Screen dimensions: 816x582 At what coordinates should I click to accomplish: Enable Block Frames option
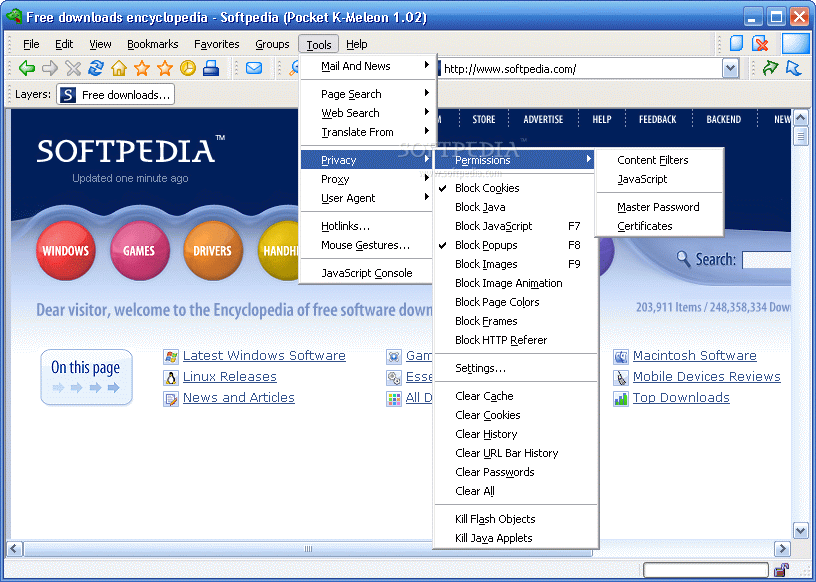(515, 321)
